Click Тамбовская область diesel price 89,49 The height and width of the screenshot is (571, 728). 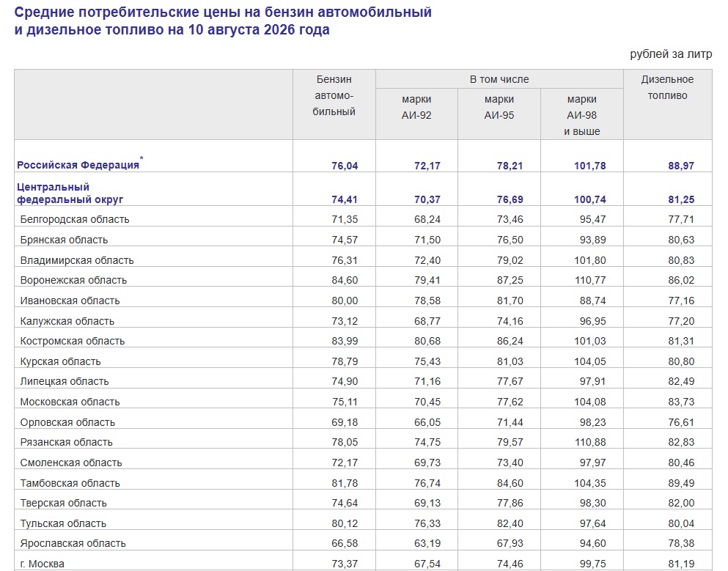pyautogui.click(x=681, y=483)
